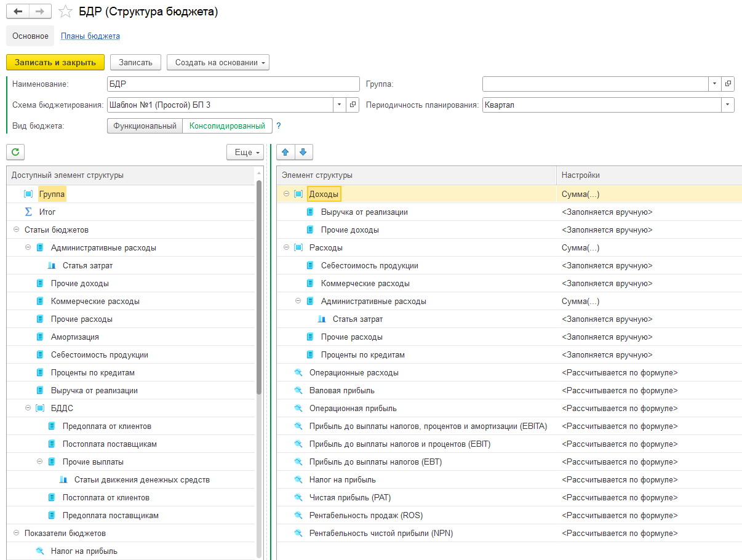Click the formula icon of Рентабельность продаж (ROS)
This screenshot has height=560, width=742.
[298, 516]
